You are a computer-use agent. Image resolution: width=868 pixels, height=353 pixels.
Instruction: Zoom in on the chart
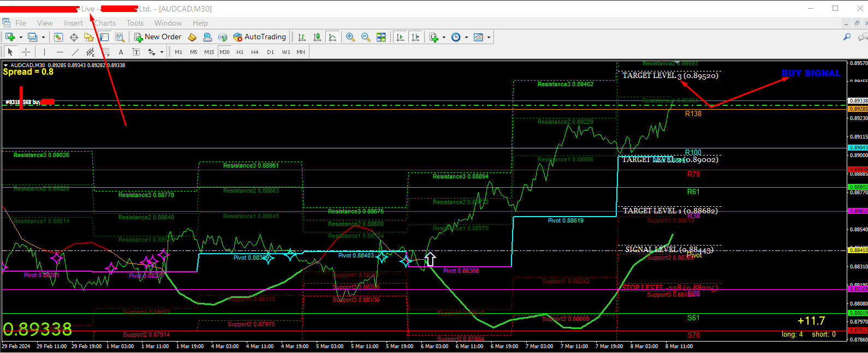pyautogui.click(x=350, y=37)
